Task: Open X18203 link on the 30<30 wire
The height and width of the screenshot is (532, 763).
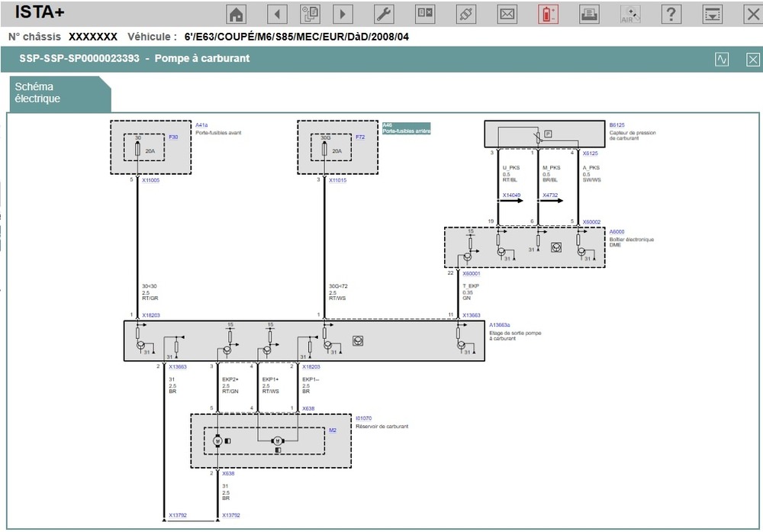Action: point(151,315)
